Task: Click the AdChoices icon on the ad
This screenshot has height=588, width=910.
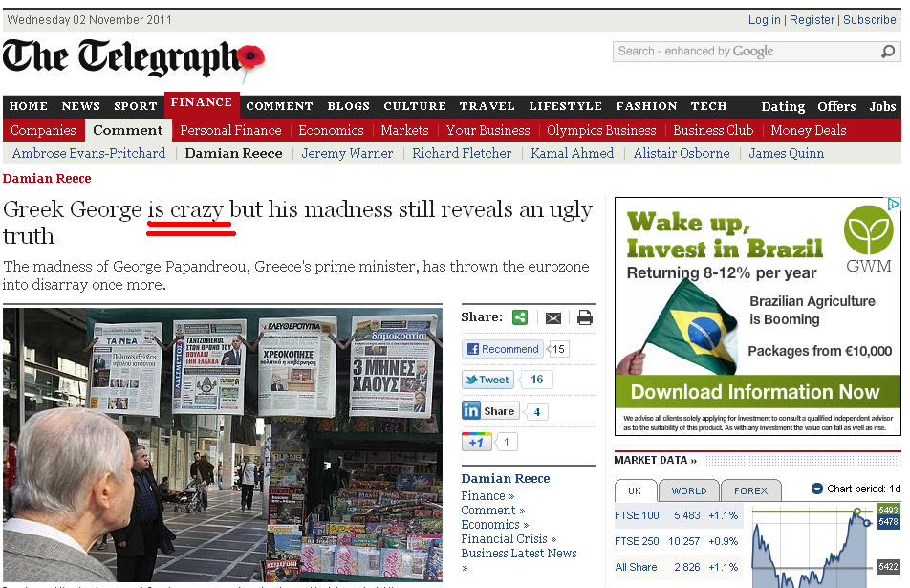Action: 894,204
